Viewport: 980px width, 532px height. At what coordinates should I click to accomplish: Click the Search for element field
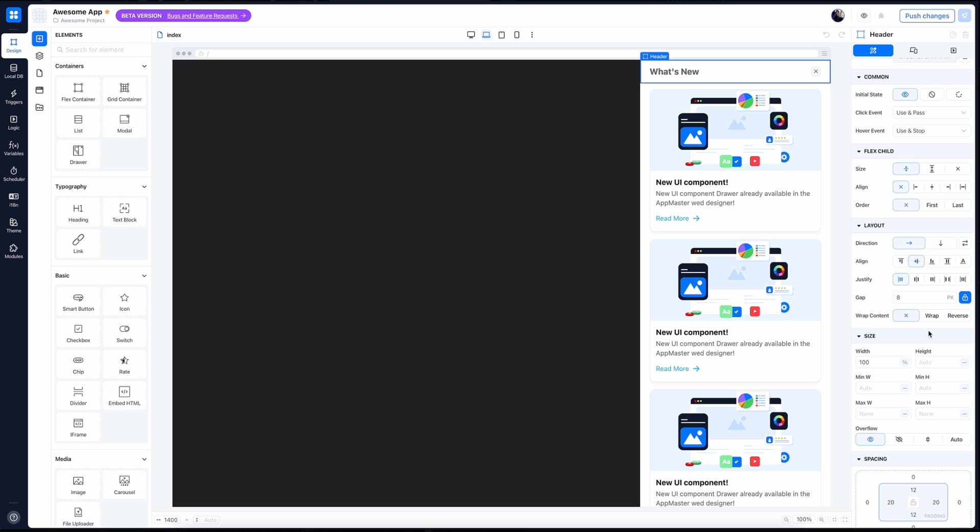point(102,50)
